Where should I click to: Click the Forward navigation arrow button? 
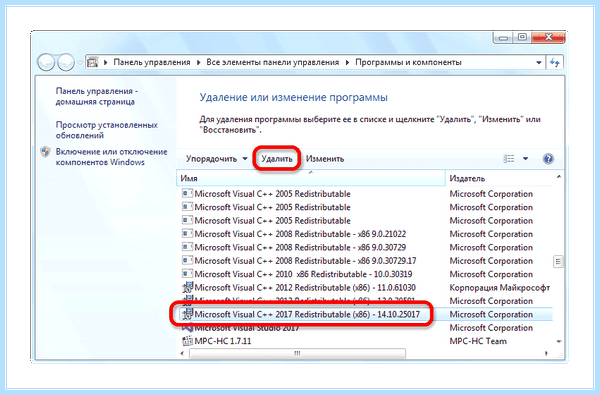pyautogui.click(x=66, y=62)
